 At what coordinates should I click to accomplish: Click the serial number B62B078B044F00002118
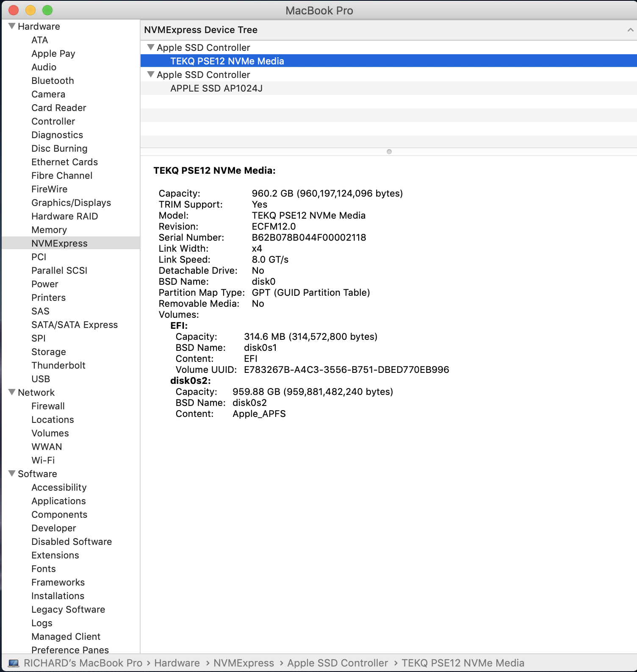tap(309, 237)
